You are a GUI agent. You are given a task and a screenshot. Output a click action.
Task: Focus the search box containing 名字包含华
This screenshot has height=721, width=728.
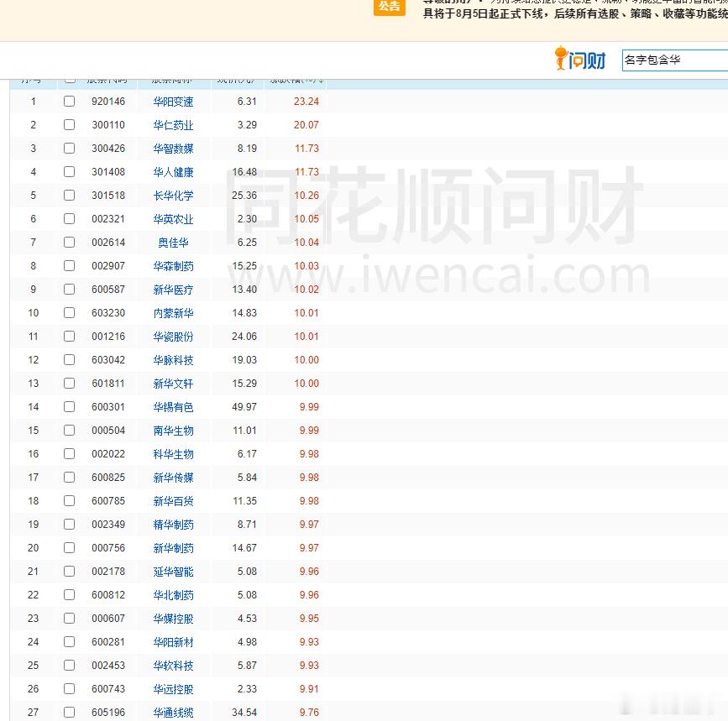[675, 60]
